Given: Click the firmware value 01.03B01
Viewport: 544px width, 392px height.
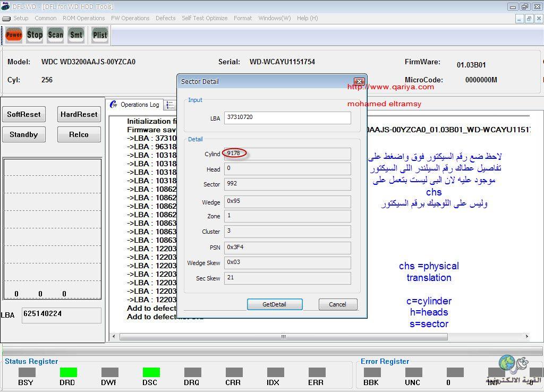Looking at the screenshot, I should (471, 65).
